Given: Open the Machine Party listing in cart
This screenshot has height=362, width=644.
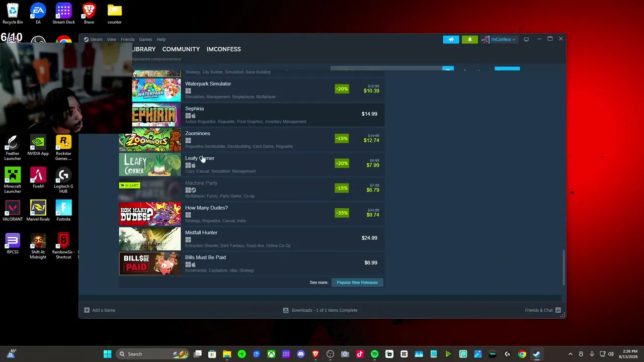Looking at the screenshot, I should 252,189.
